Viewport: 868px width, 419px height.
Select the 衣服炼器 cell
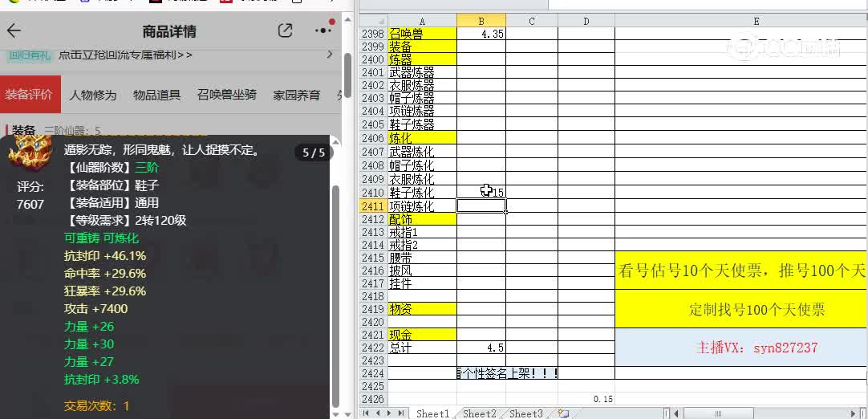click(x=423, y=85)
